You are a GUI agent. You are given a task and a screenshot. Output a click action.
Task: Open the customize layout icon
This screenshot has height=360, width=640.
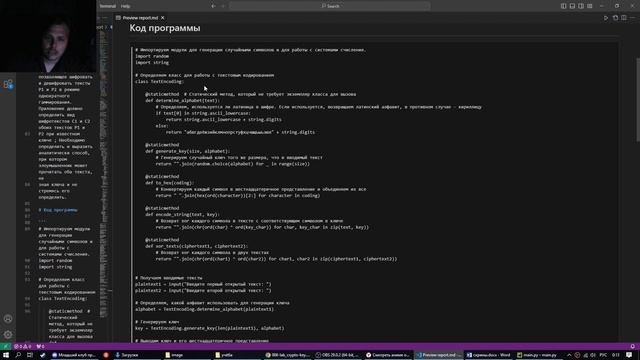(x=590, y=6)
